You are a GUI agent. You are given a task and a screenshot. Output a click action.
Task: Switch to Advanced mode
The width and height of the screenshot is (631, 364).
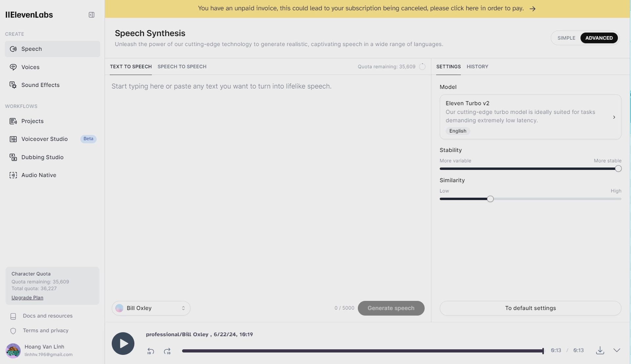[599, 38]
